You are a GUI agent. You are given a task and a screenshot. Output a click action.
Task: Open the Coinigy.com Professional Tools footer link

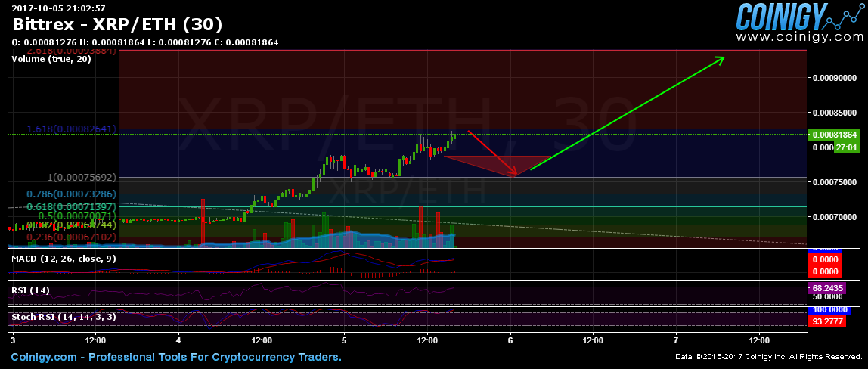click(176, 358)
